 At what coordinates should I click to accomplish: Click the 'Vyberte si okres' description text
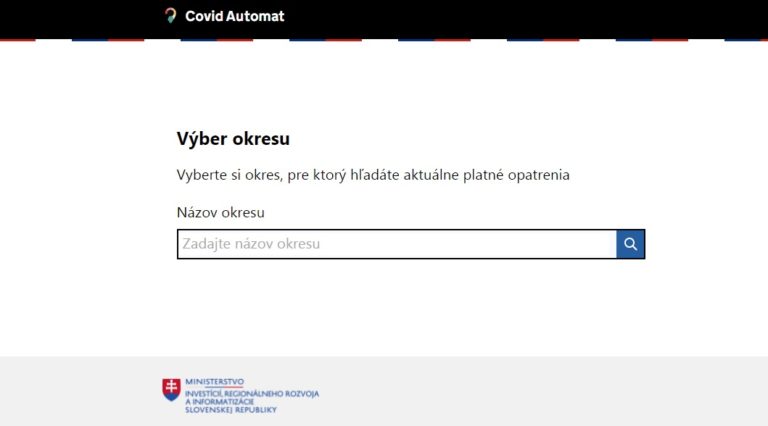point(373,175)
